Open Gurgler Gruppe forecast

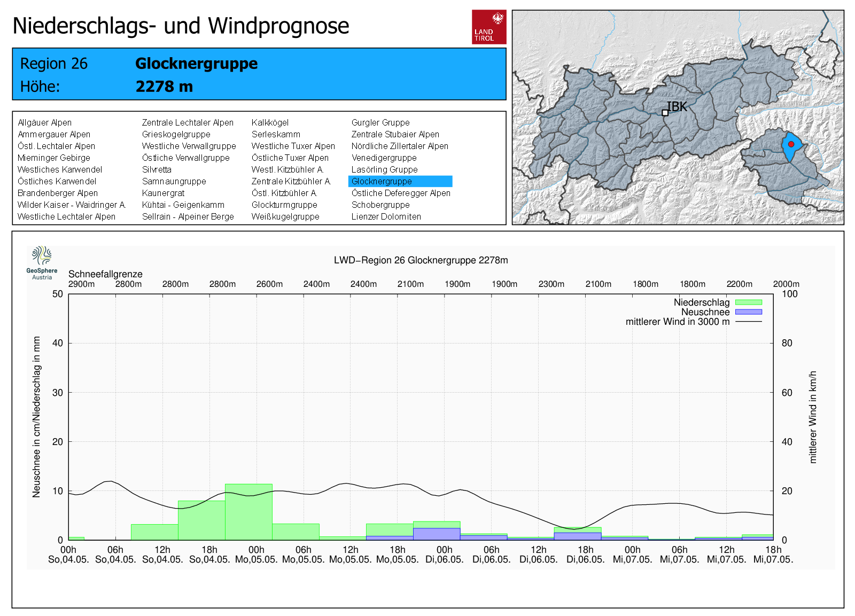pyautogui.click(x=380, y=123)
